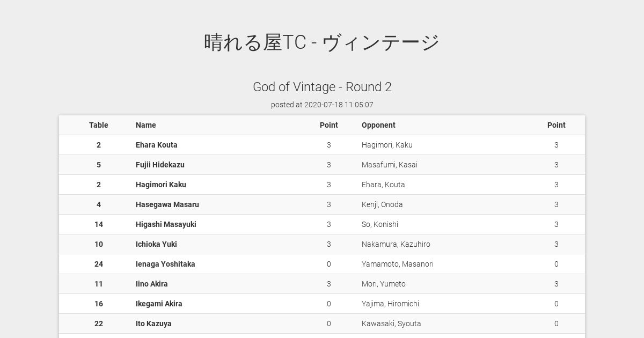Select the Ehara Kouta row name

tap(157, 145)
